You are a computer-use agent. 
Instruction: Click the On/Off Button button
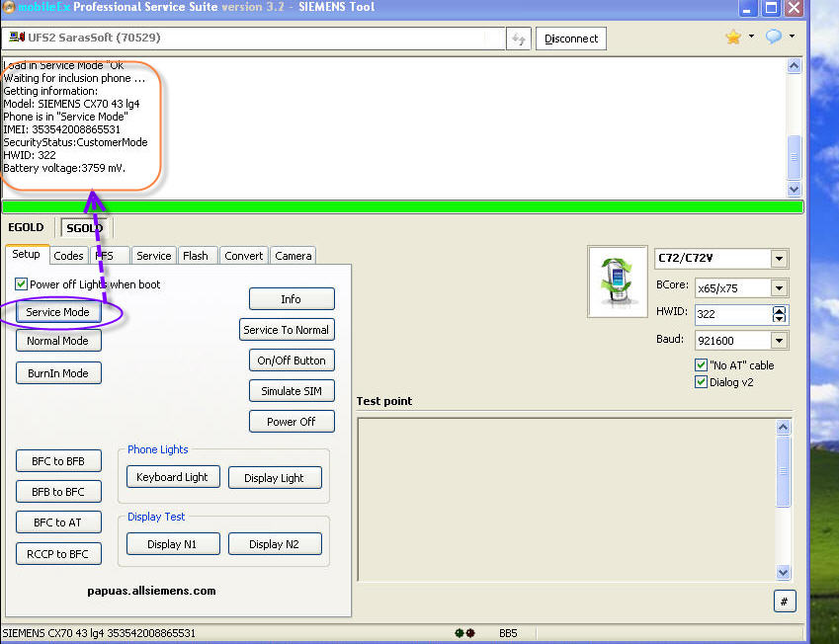[x=292, y=361]
